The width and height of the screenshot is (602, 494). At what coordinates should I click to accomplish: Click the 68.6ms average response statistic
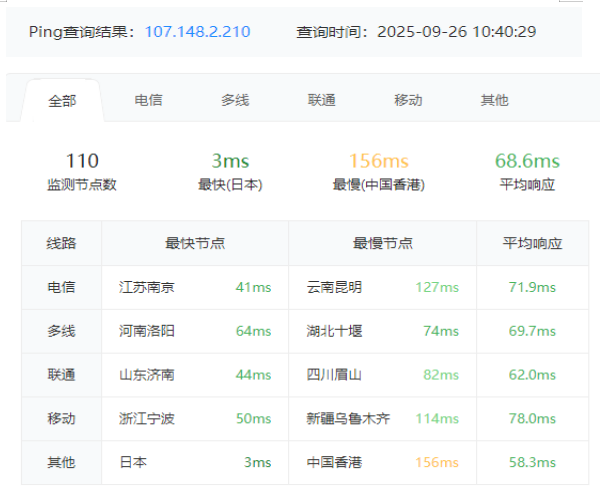pos(527,171)
